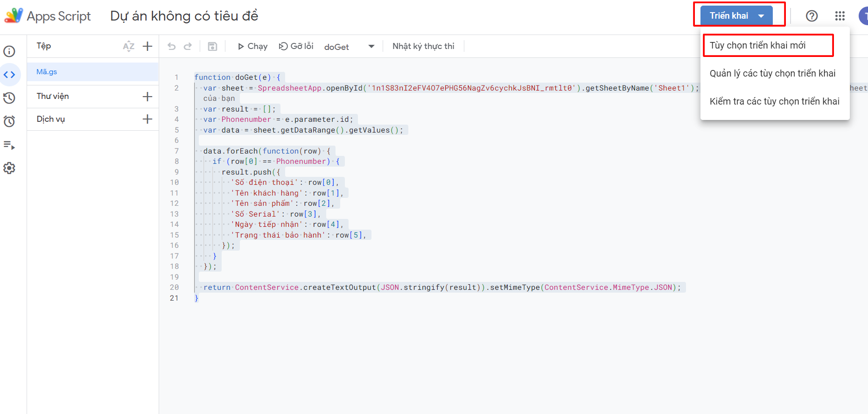Start debugging with Gỡ lỗi button

point(296,46)
